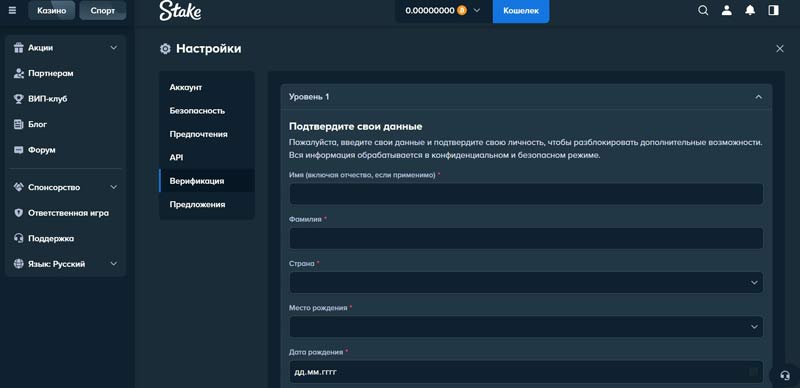Open the hamburger menu icon

click(12, 10)
